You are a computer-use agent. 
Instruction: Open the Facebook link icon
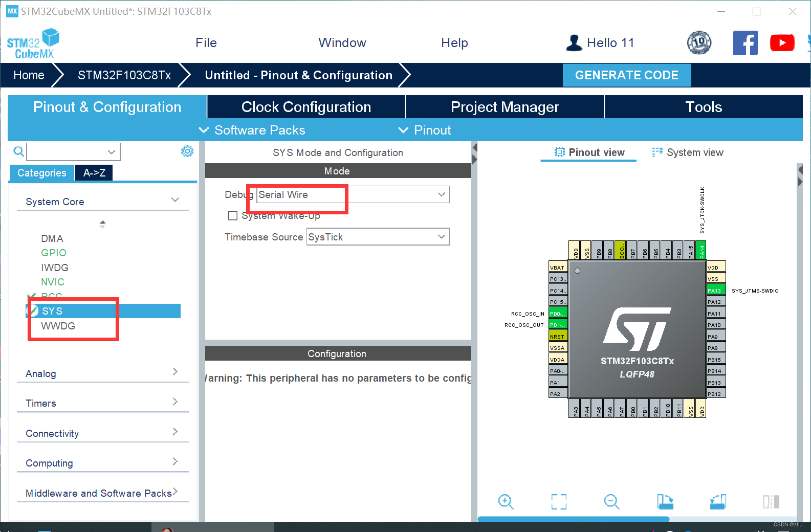pyautogui.click(x=745, y=43)
